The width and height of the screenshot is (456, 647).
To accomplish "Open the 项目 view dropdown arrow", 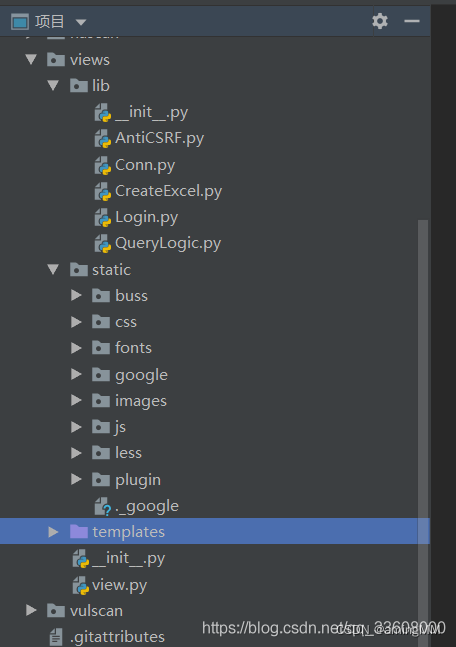I will point(81,22).
